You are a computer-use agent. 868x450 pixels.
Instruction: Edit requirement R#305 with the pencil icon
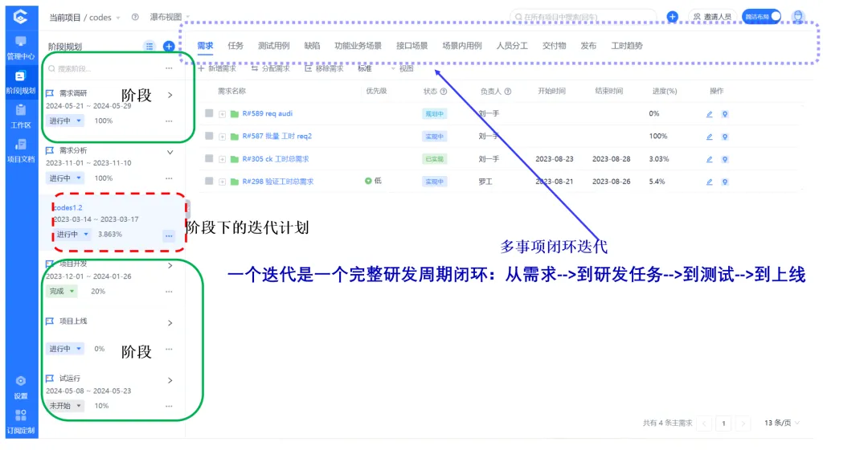709,159
